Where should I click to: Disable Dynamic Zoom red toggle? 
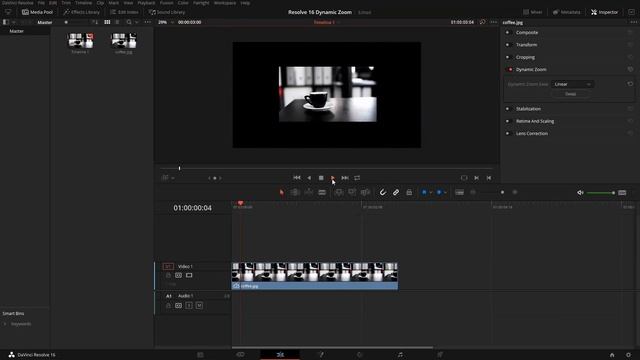coord(510,69)
